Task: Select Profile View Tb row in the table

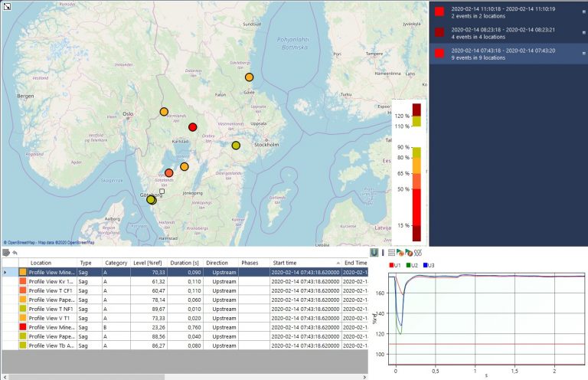Action: click(185, 346)
